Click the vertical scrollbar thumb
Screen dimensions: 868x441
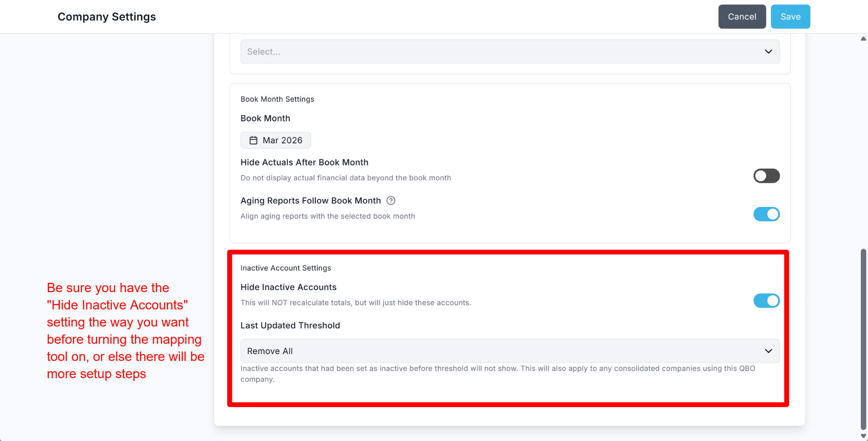(x=863, y=339)
